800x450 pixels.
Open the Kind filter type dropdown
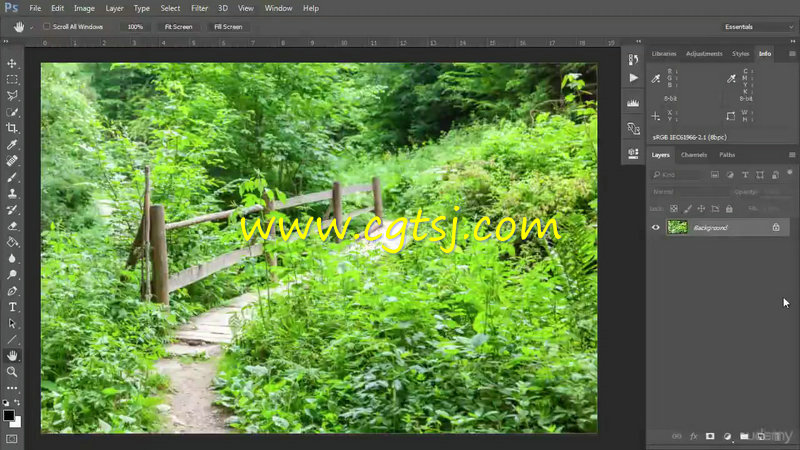point(677,175)
